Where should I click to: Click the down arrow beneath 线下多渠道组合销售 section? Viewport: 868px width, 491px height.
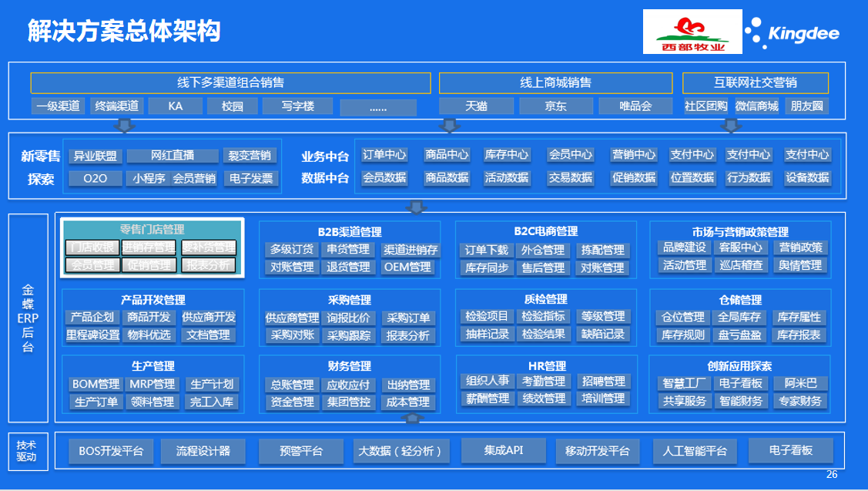123,126
